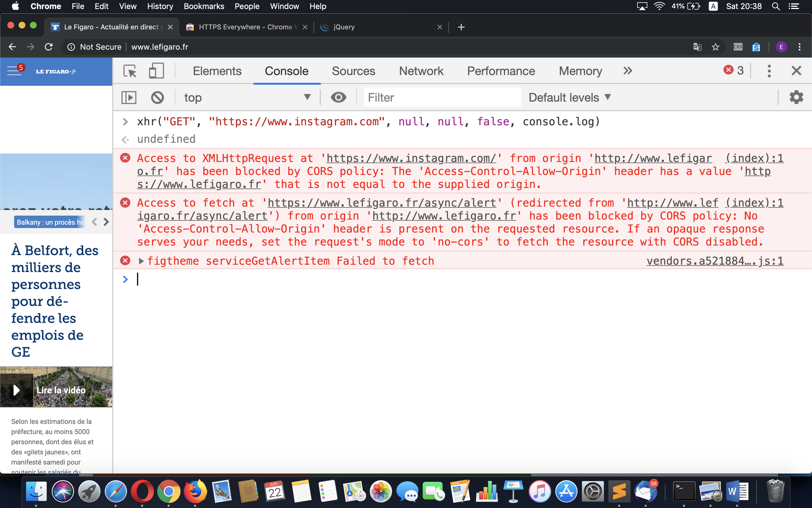The image size is (812, 508).
Task: Open a new browser tab
Action: [x=461, y=27]
